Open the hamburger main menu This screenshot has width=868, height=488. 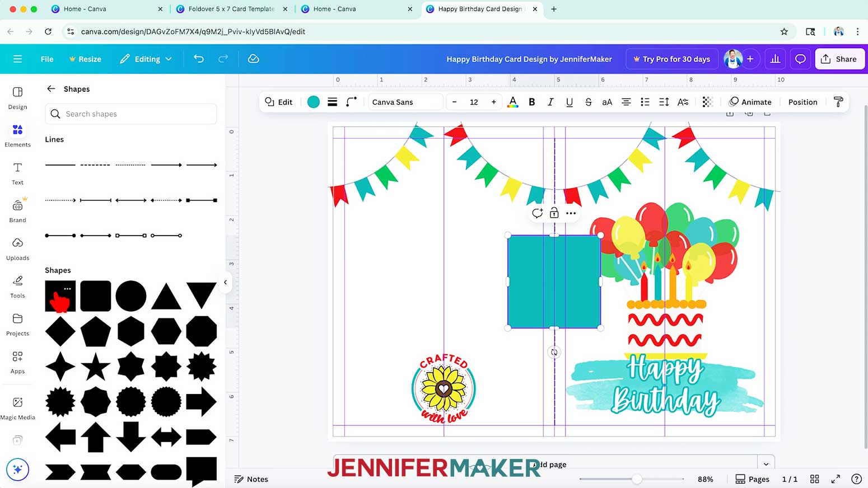point(17,59)
